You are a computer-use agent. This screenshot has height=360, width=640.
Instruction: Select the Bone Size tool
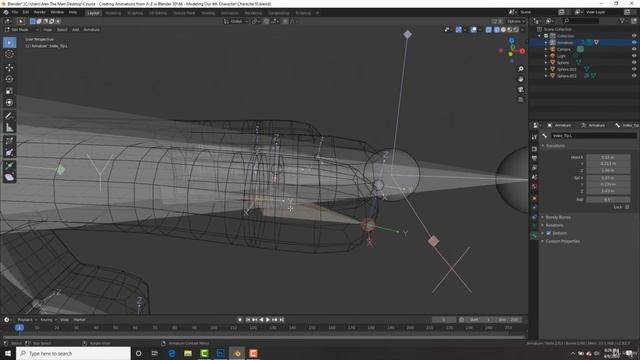click(x=9, y=153)
